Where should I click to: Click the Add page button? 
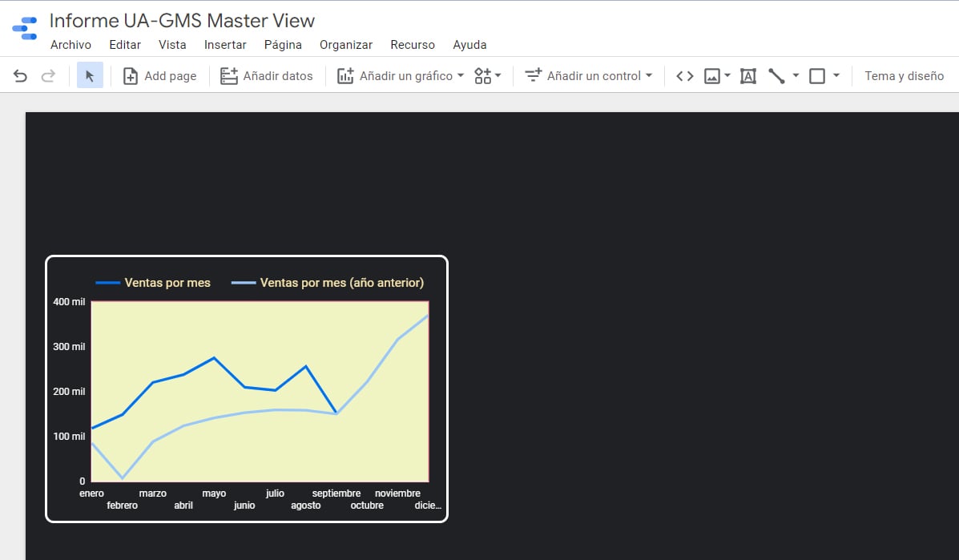(159, 76)
